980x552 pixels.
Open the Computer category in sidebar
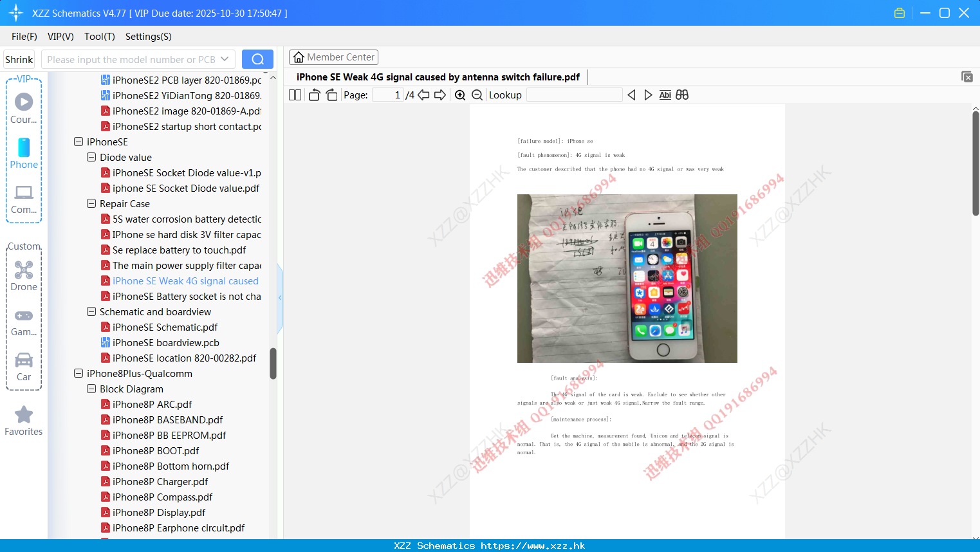24,199
